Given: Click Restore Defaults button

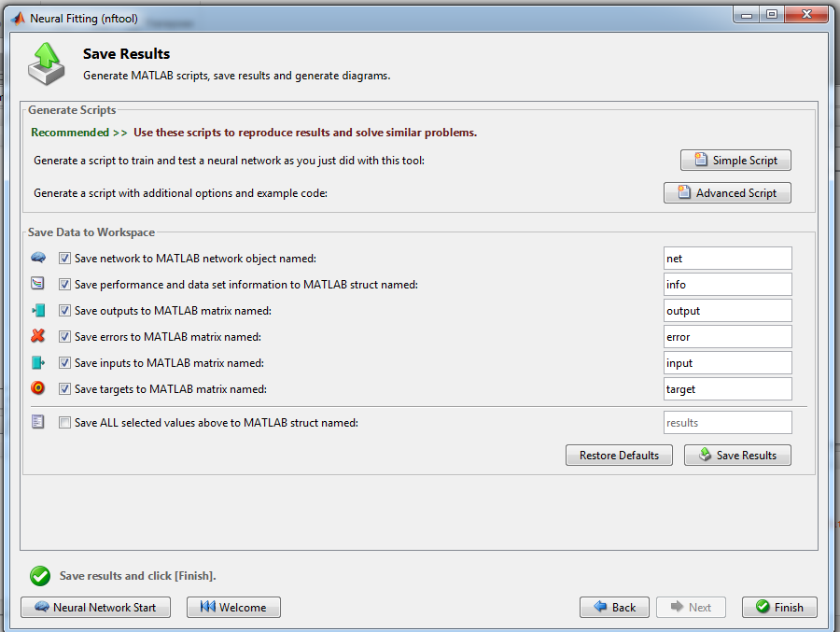Looking at the screenshot, I should point(620,456).
